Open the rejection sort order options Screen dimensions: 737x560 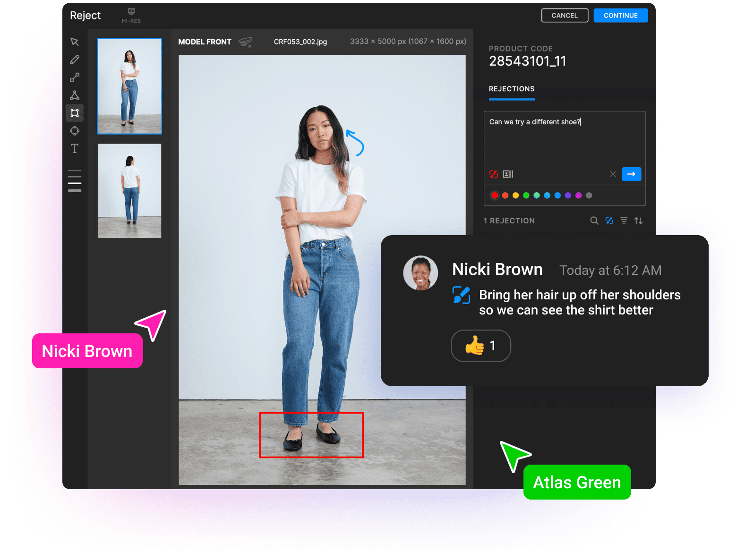tap(639, 221)
